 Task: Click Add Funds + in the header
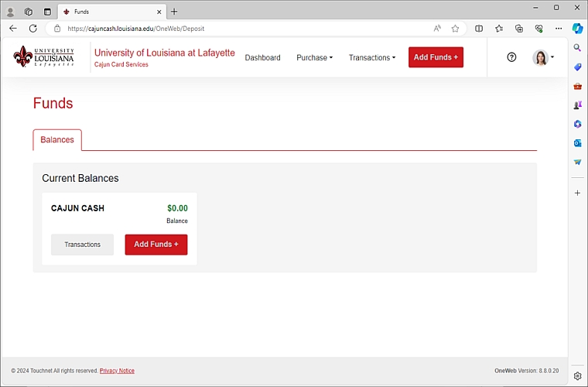(x=436, y=57)
